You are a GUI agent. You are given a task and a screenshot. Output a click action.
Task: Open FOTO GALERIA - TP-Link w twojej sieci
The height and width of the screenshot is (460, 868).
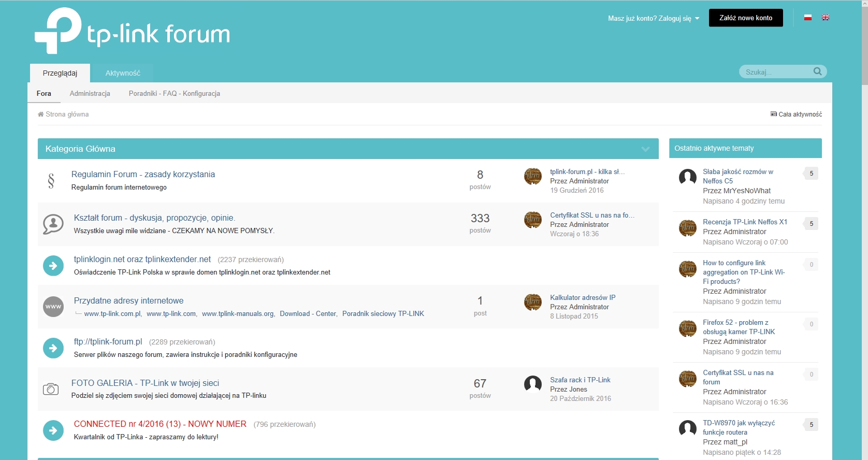coord(145,383)
